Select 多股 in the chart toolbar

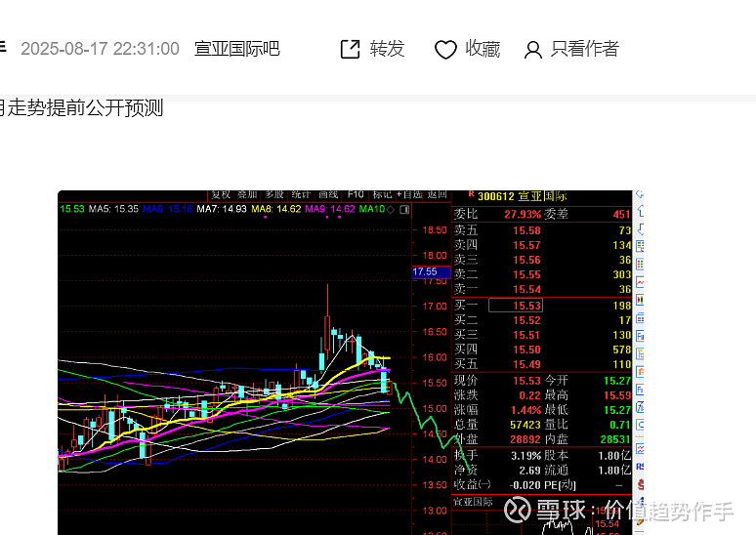point(274,194)
